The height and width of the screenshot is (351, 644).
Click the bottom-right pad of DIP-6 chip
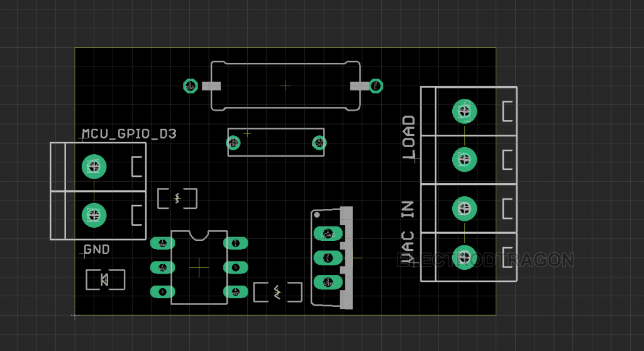pyautogui.click(x=236, y=291)
